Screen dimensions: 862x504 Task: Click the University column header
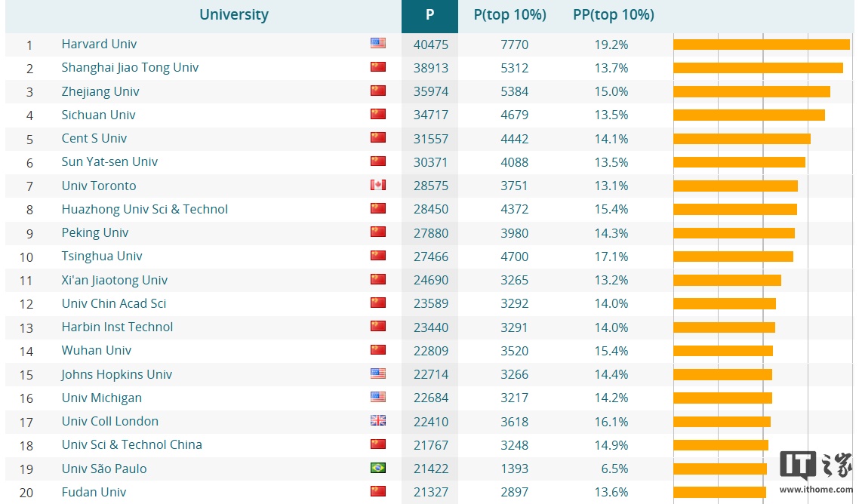[234, 15]
